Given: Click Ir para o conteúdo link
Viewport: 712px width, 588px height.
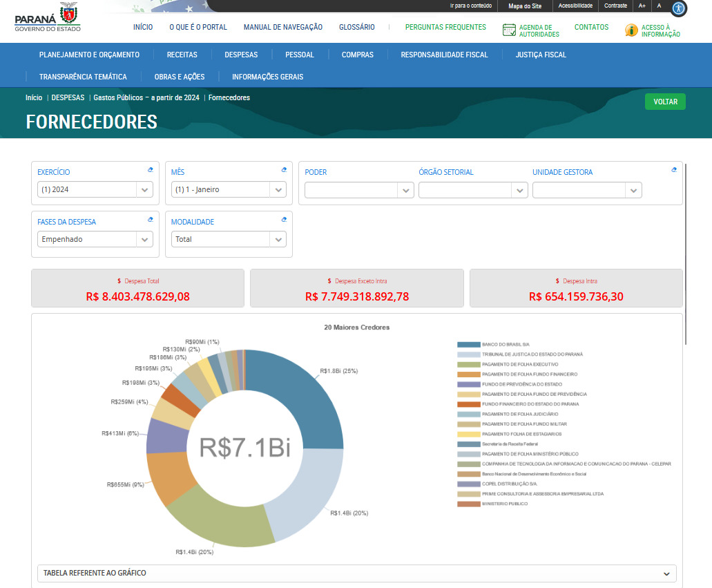Looking at the screenshot, I should pyautogui.click(x=471, y=6).
